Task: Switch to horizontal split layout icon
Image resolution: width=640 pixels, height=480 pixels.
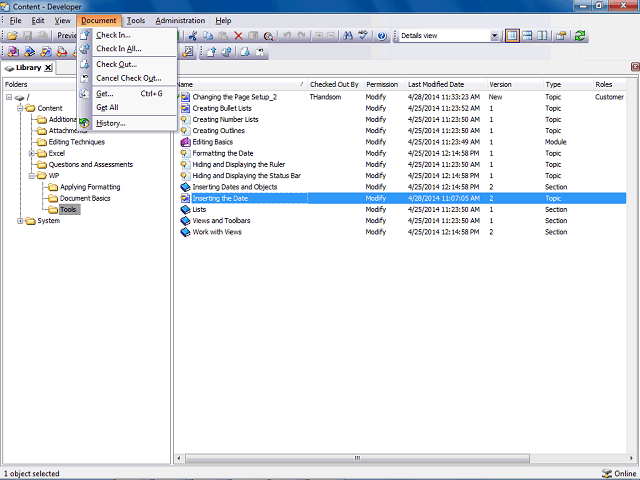Action: pyautogui.click(x=527, y=36)
